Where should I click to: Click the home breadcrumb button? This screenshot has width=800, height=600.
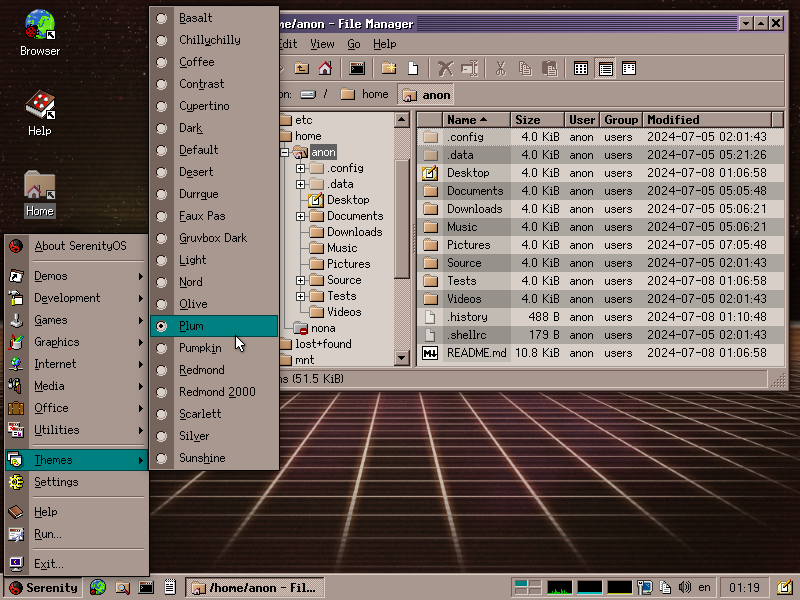point(364,94)
